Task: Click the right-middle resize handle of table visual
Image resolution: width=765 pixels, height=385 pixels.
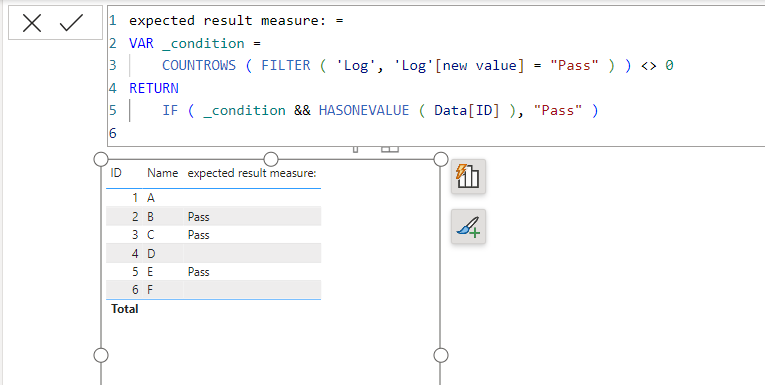Action: [441, 355]
